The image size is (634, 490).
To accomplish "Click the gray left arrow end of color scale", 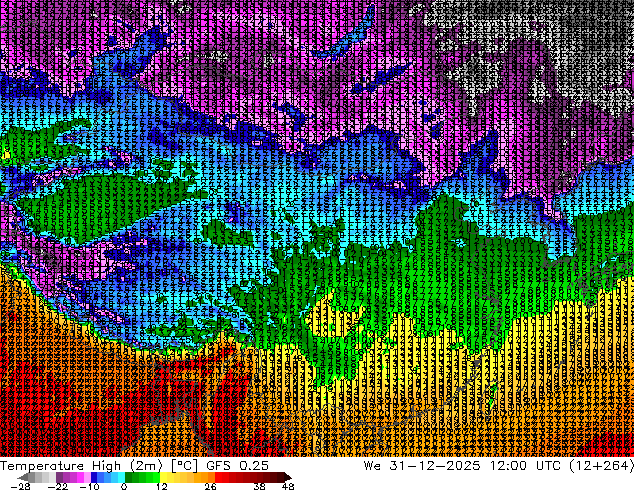I will point(23,477).
